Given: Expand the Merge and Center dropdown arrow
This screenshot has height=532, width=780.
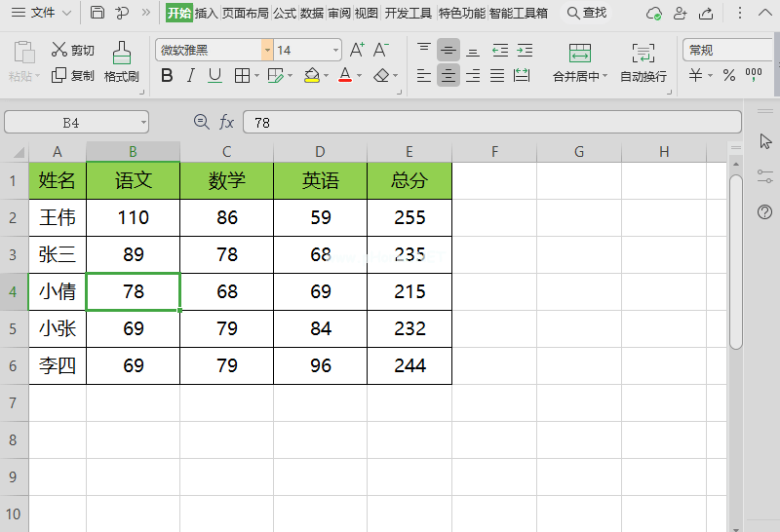Looking at the screenshot, I should tap(604, 76).
